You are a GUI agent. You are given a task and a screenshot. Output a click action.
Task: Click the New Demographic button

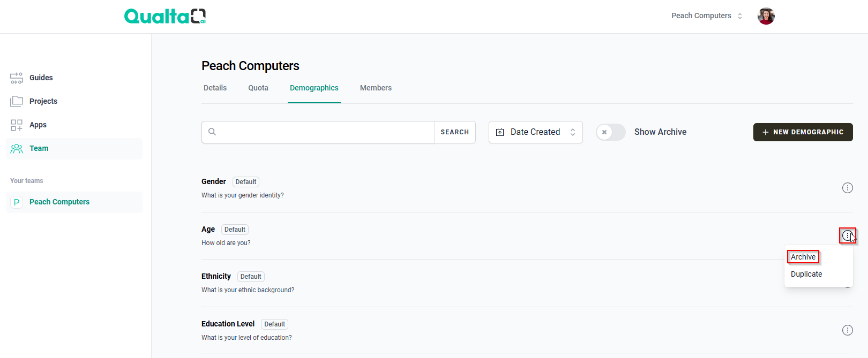coord(803,132)
